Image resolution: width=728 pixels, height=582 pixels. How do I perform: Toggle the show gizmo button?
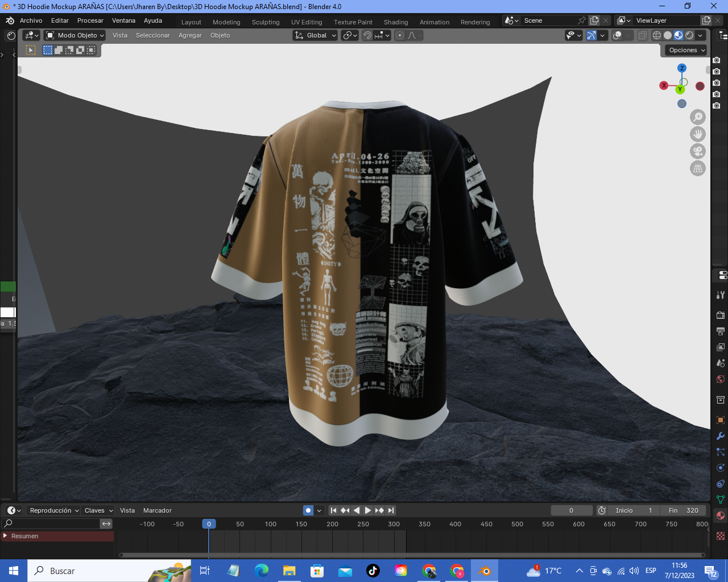[x=591, y=35]
